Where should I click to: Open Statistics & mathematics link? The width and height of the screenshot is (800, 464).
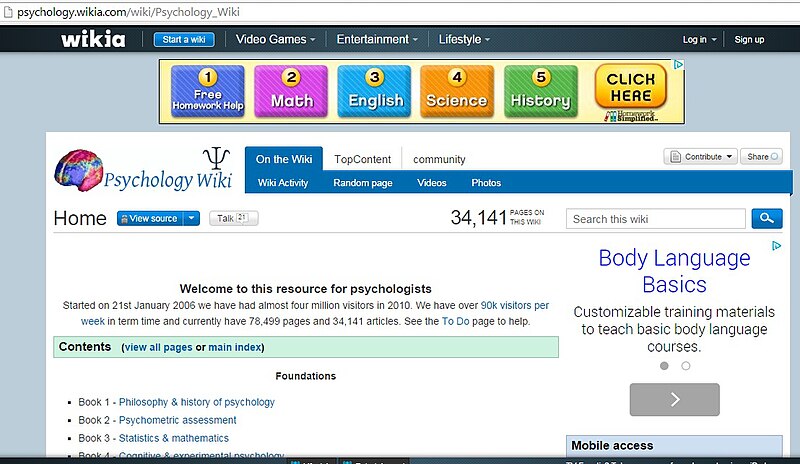tap(173, 438)
